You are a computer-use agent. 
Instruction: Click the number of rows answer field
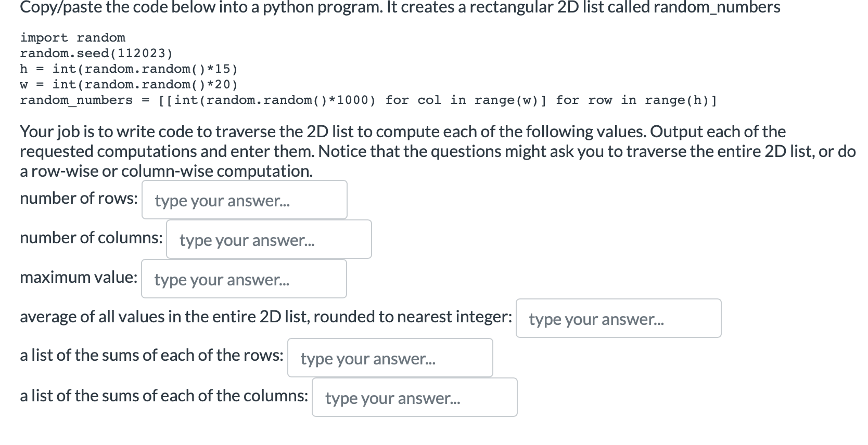point(244,200)
